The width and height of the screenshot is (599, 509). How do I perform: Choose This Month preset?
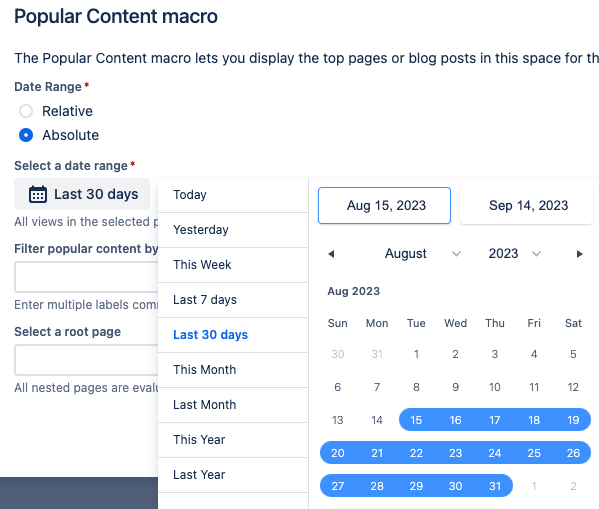click(233, 370)
